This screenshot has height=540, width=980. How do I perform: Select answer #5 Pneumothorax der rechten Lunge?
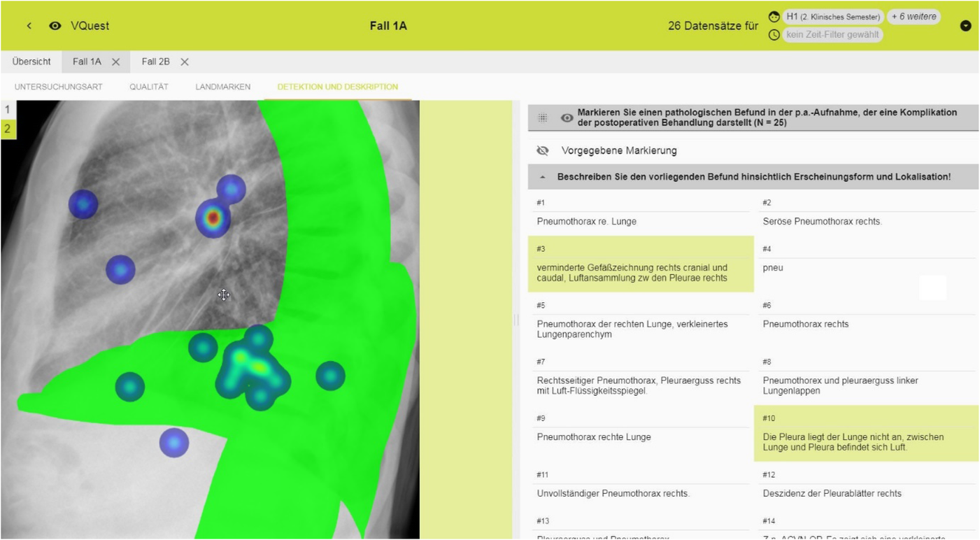coord(641,320)
